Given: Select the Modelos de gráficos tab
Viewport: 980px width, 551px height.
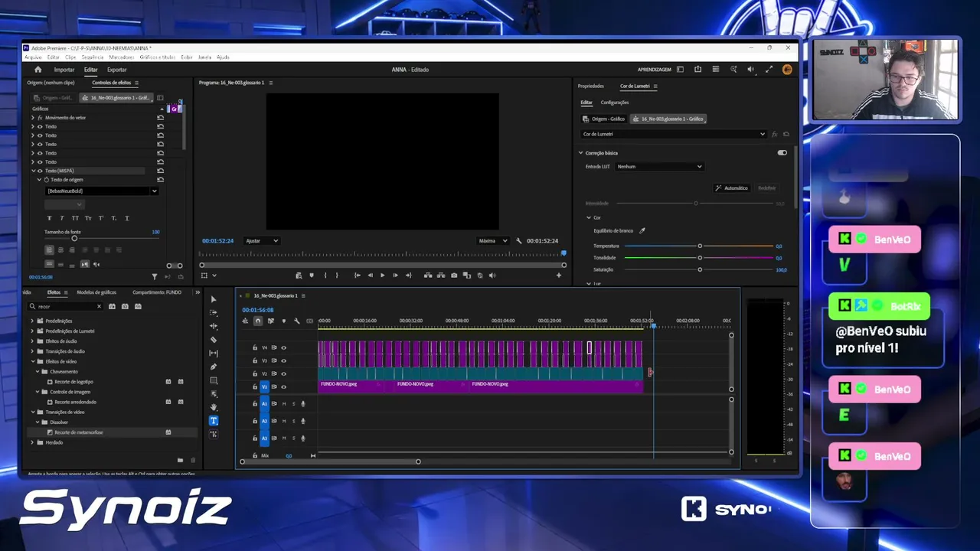Looking at the screenshot, I should [96, 292].
